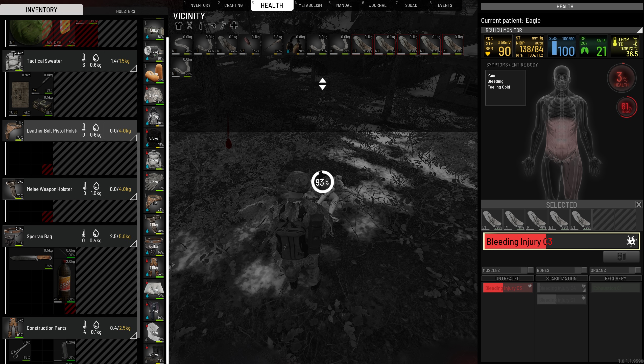Viewport: 644px width, 364px height.
Task: Expand the Leather Belt Pistol Holster container
Action: pos(133,138)
